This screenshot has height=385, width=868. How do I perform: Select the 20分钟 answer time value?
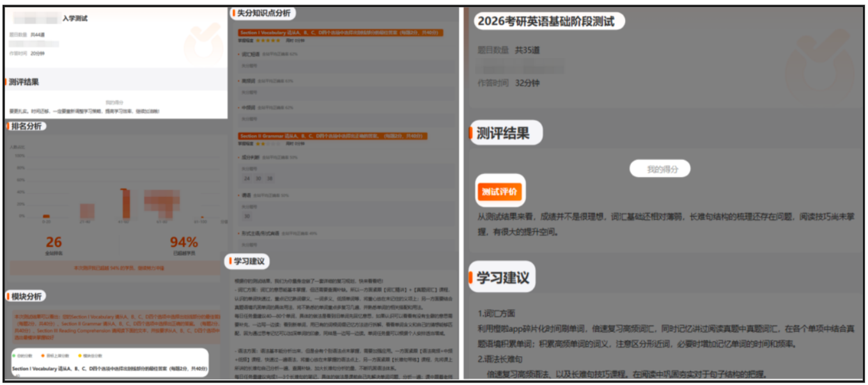point(38,54)
